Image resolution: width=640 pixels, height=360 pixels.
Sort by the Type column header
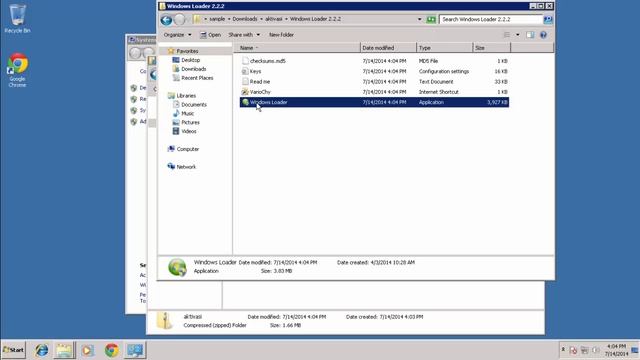tap(444, 48)
